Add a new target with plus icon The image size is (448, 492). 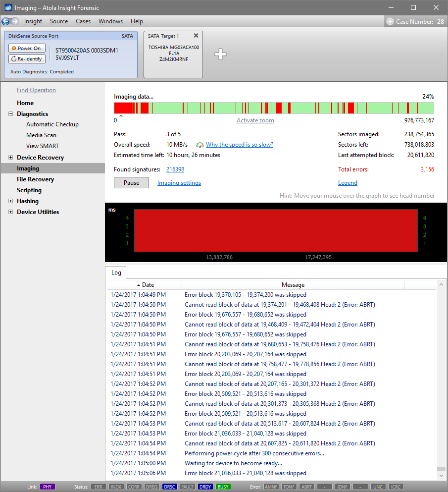(220, 55)
